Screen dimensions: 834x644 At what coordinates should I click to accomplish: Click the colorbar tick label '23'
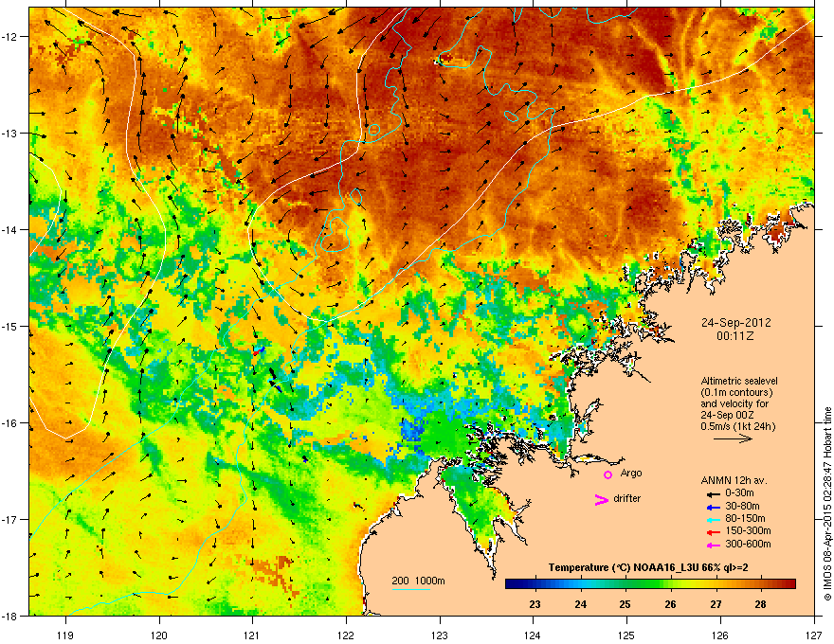(535, 604)
